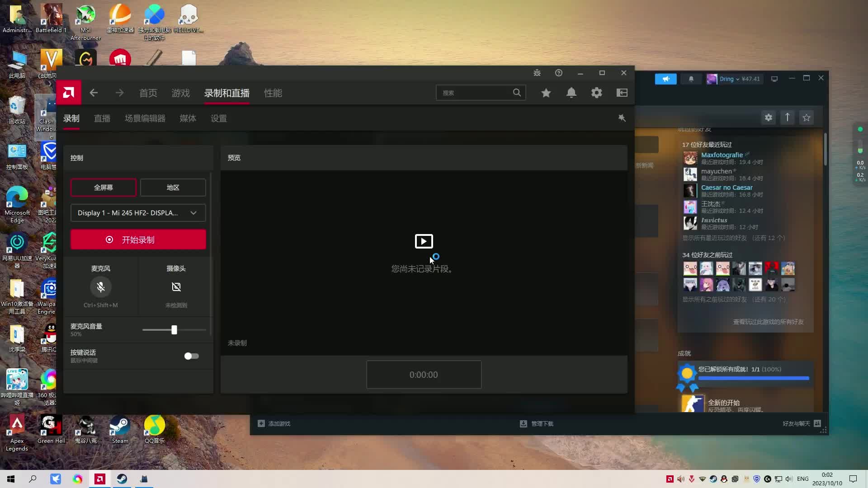Expand the Display 1 monitor dropdown
Image resolution: width=868 pixels, height=488 pixels.
(x=138, y=213)
